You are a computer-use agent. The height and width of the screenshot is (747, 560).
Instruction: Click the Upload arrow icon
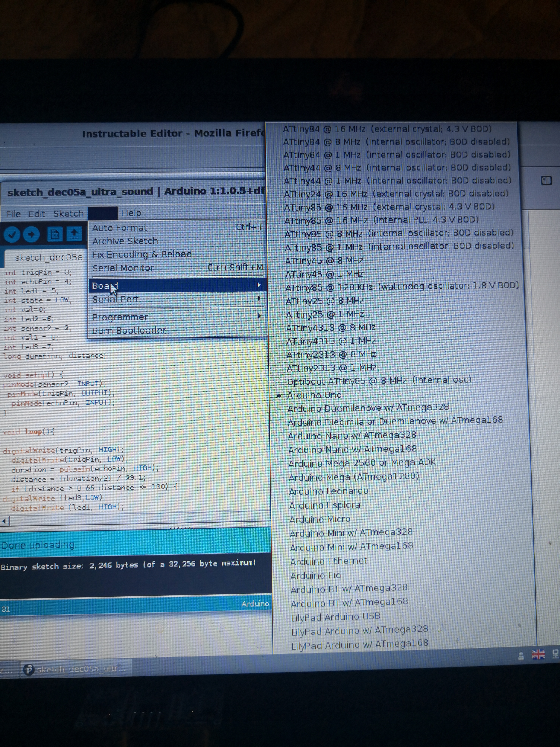[31, 234]
